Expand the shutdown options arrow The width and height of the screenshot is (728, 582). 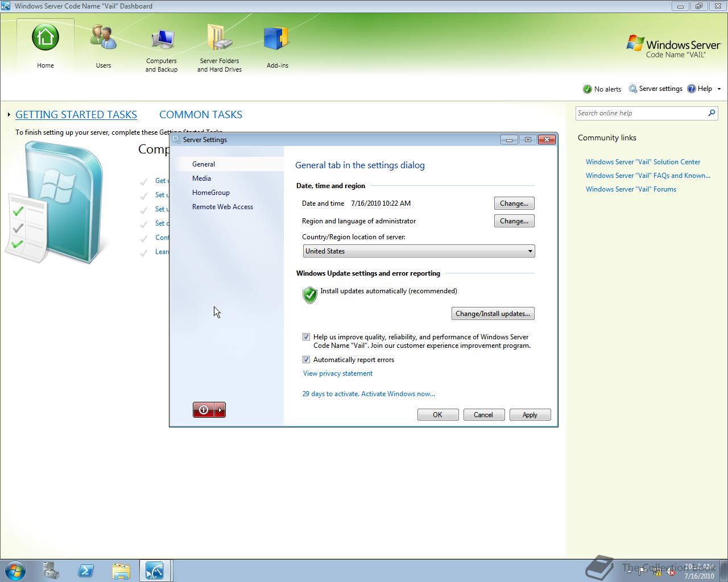tap(220, 410)
